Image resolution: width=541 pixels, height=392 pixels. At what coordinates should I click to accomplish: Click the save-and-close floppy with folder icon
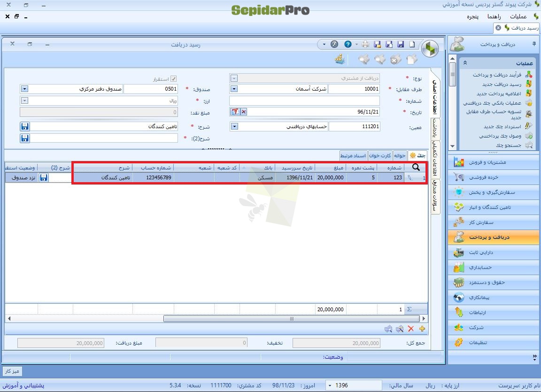(377, 44)
